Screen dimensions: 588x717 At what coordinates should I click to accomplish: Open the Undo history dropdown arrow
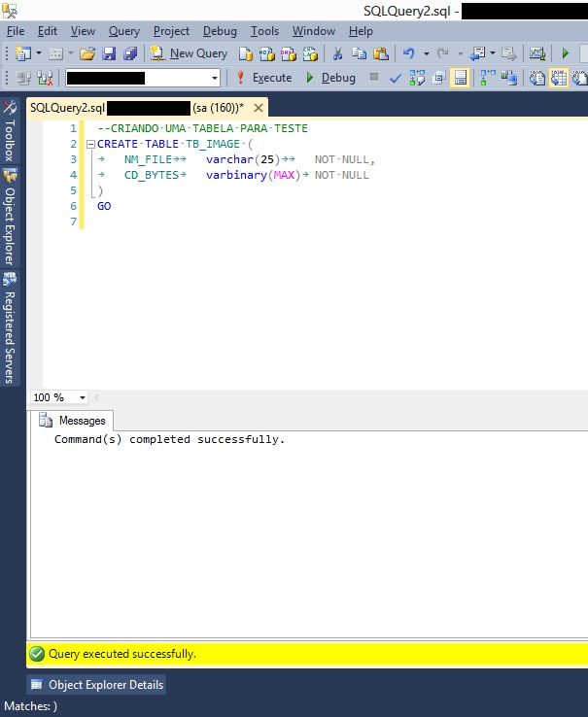[x=426, y=53]
